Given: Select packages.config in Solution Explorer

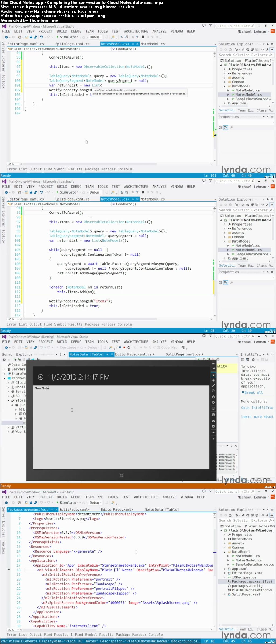Looking at the screenshot, I should point(247,586).
